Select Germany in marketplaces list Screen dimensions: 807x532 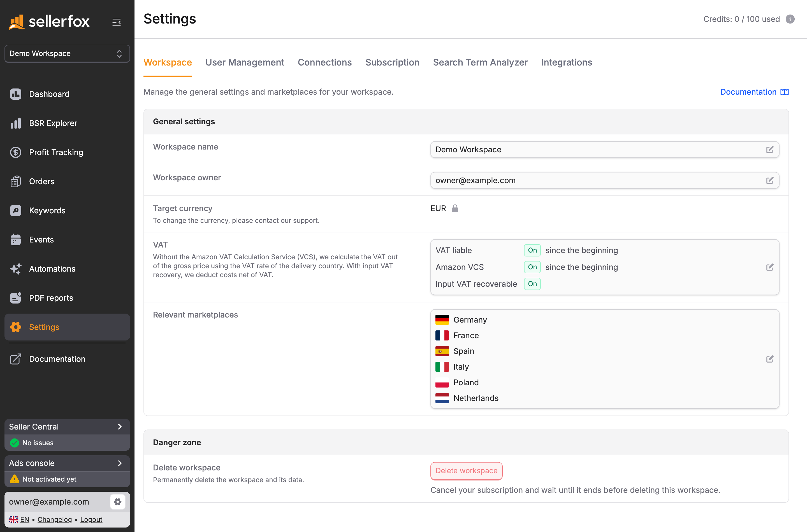pos(461,320)
